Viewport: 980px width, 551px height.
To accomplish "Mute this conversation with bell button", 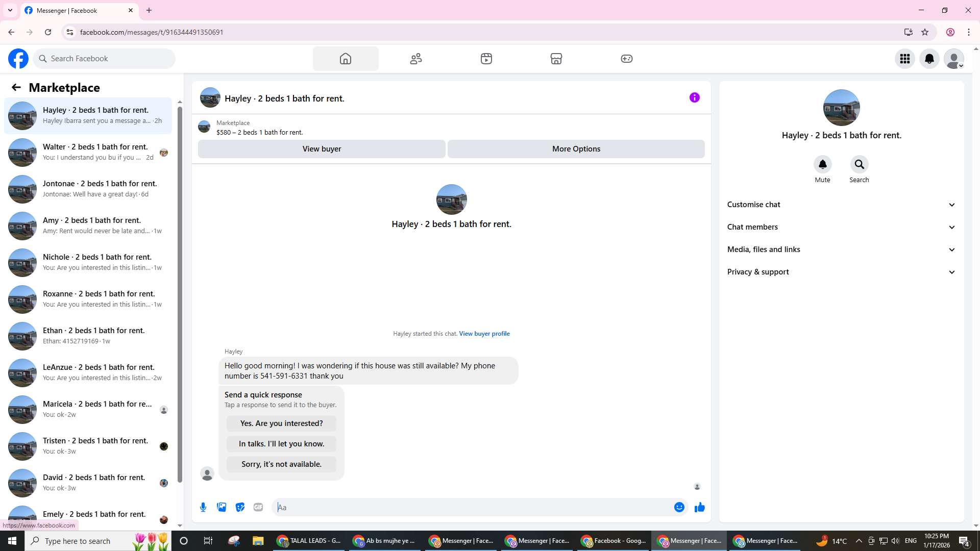I will coord(822,164).
